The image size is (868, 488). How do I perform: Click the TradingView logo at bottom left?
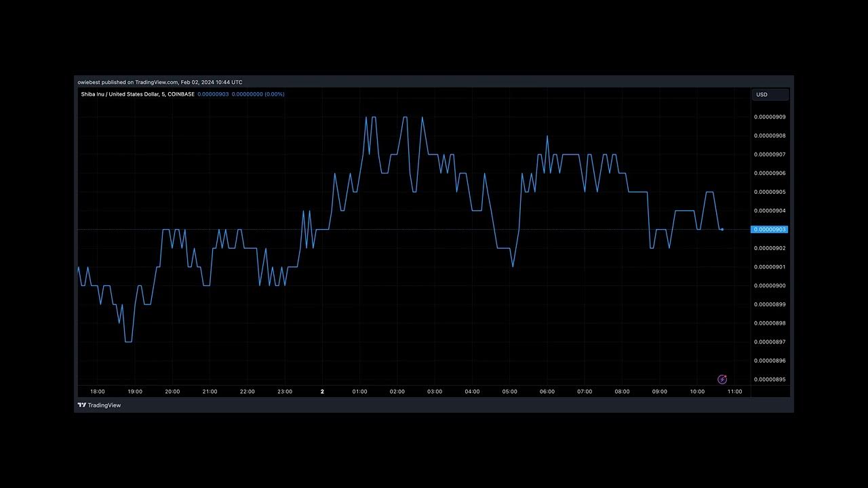click(x=99, y=405)
